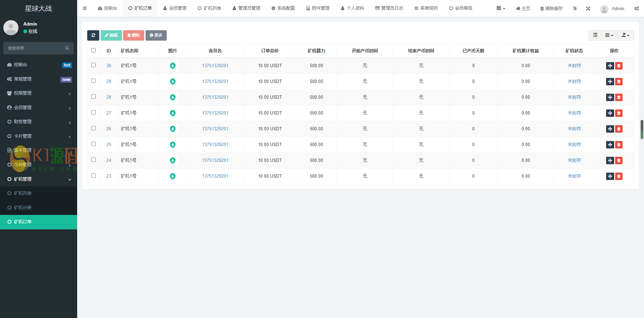Check the select-all checkbox in table header

(93, 50)
